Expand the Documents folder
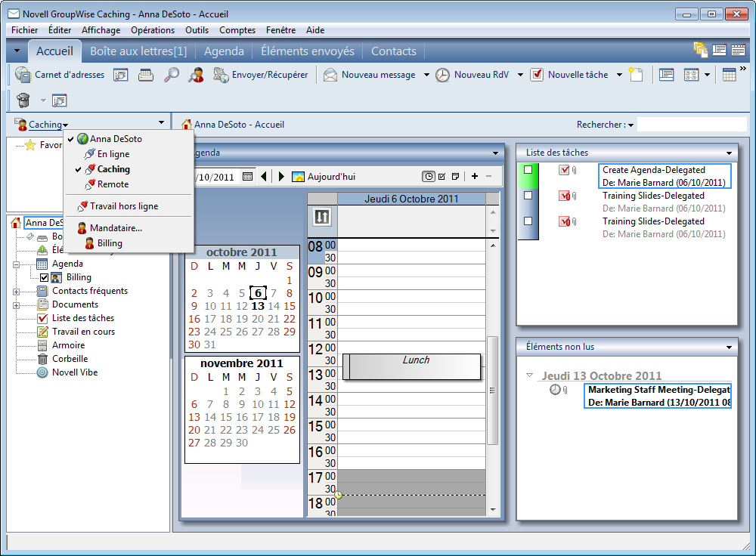 coord(16,305)
